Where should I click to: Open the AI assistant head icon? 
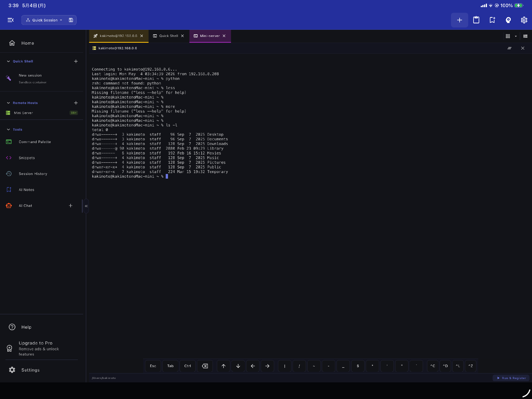(x=508, y=20)
